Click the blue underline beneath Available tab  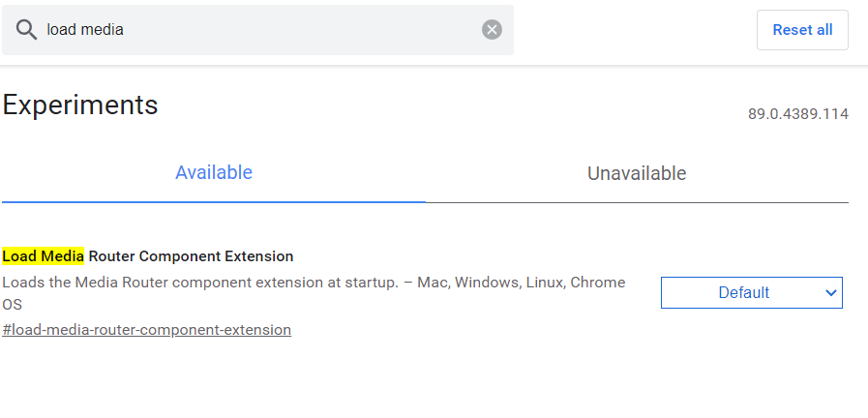pos(214,202)
